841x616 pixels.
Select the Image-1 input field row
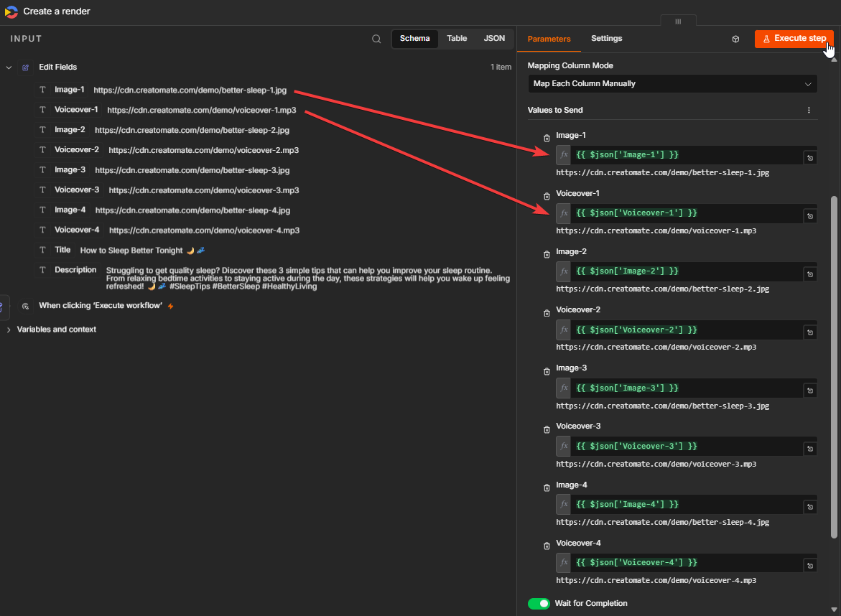[162, 90]
